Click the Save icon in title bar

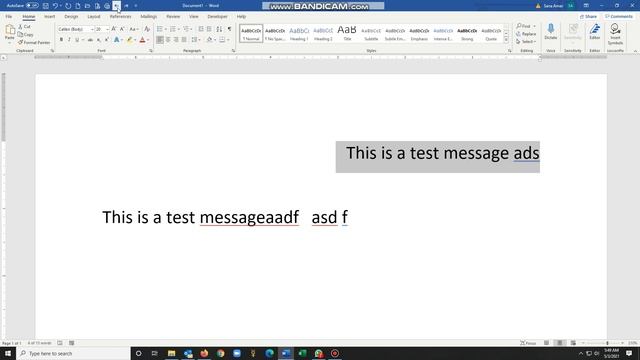pyautogui.click(x=46, y=6)
